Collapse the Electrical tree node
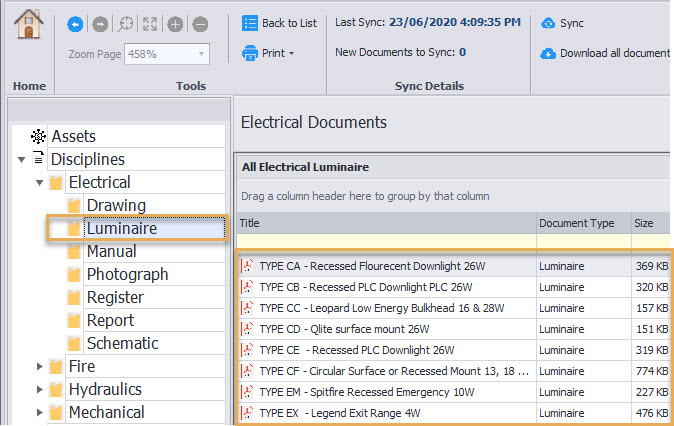This screenshot has height=426, width=674. 40,183
